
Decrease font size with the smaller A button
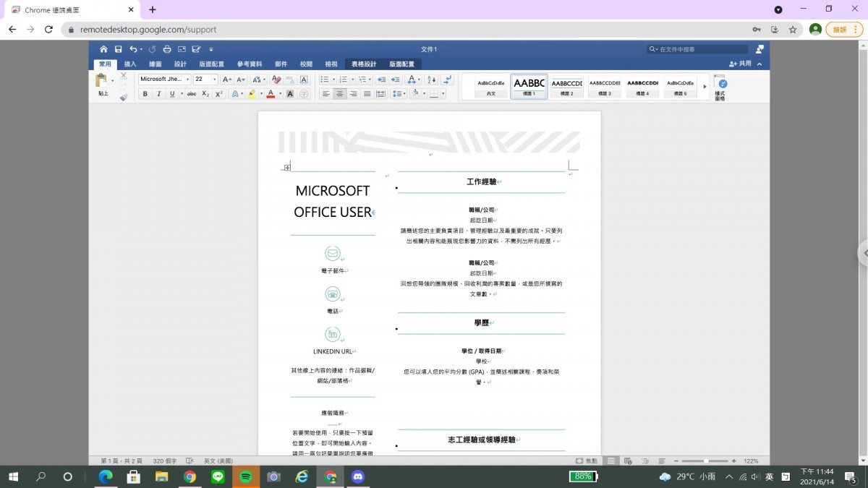[241, 80]
